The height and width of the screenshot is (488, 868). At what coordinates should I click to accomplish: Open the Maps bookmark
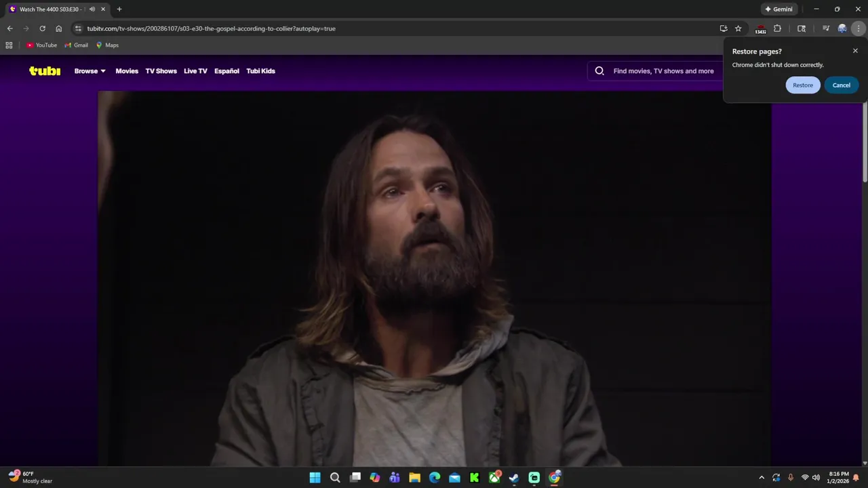click(108, 45)
